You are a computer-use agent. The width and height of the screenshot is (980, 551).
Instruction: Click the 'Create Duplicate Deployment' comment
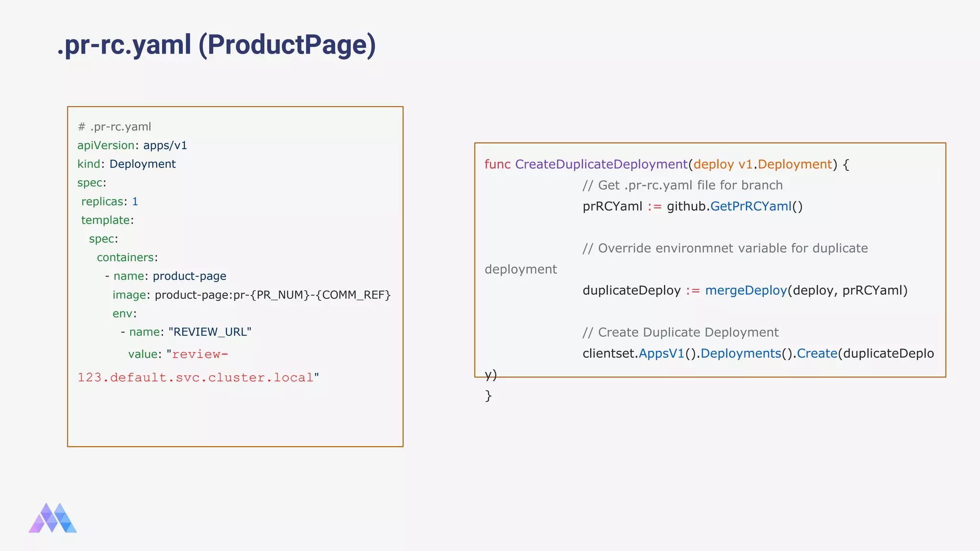[680, 332]
